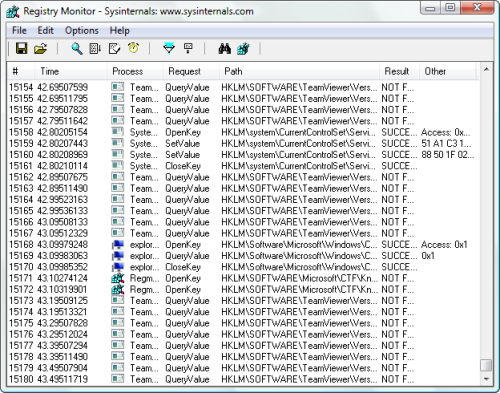Toggle capture with the magnifying glass icon
The width and height of the screenshot is (500, 393).
[x=77, y=49]
